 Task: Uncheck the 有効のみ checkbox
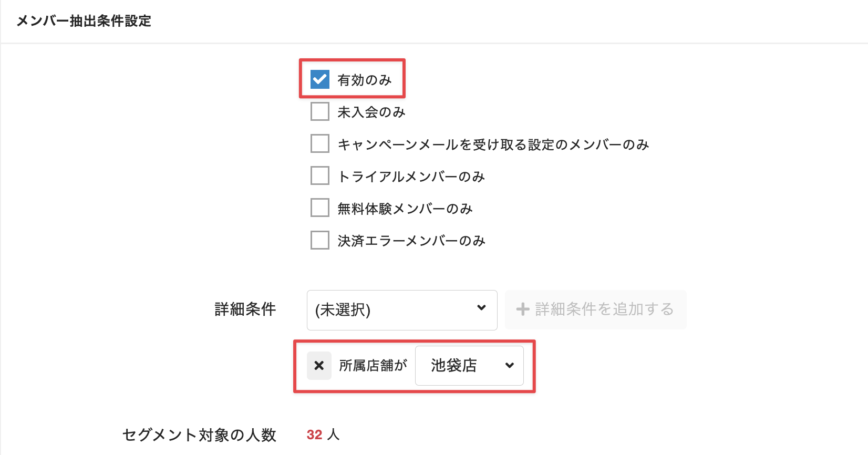[320, 79]
